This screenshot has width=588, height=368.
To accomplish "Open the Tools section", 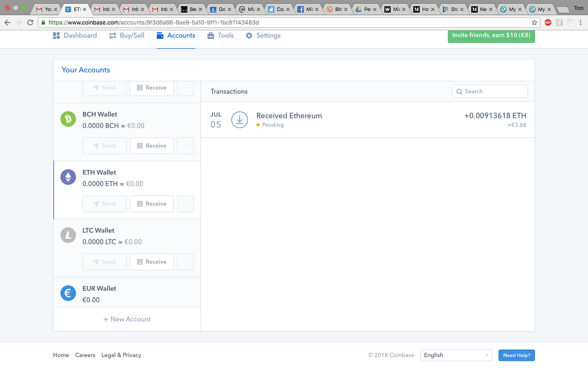I will point(220,36).
